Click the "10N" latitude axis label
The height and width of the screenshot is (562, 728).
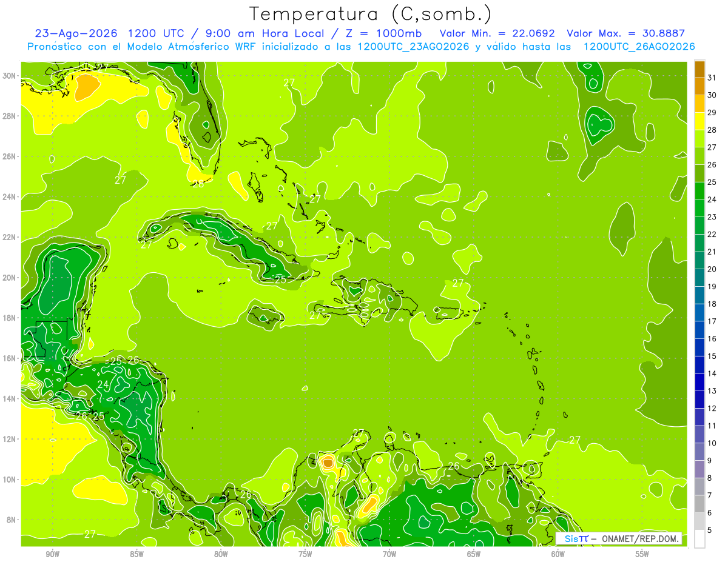[9, 480]
